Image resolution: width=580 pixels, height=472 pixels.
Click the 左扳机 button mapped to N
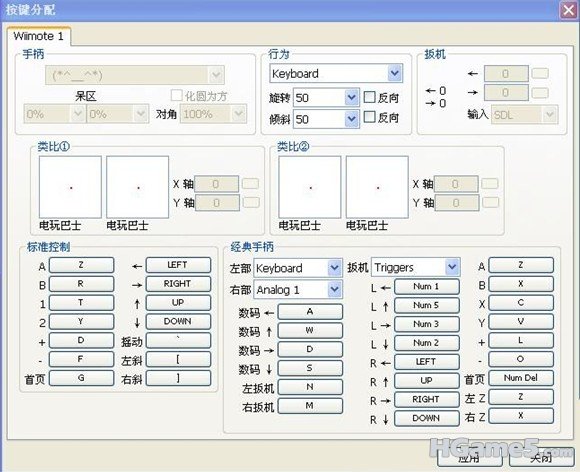click(310, 387)
